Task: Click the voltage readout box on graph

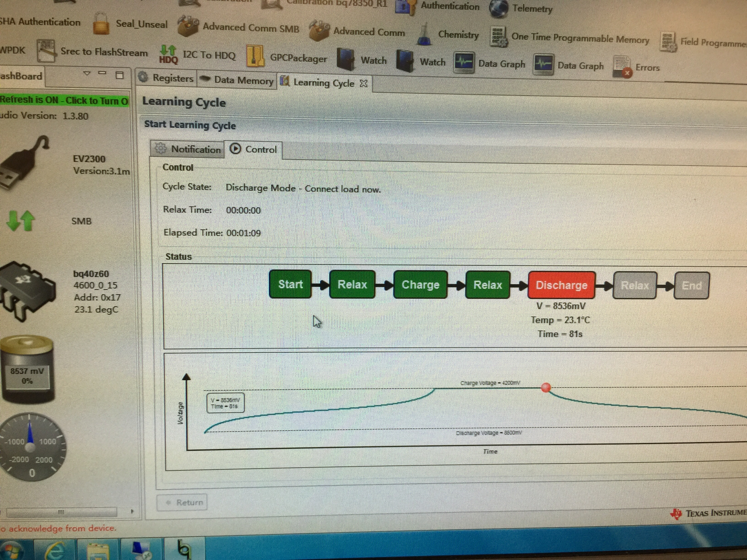Action: 225,403
